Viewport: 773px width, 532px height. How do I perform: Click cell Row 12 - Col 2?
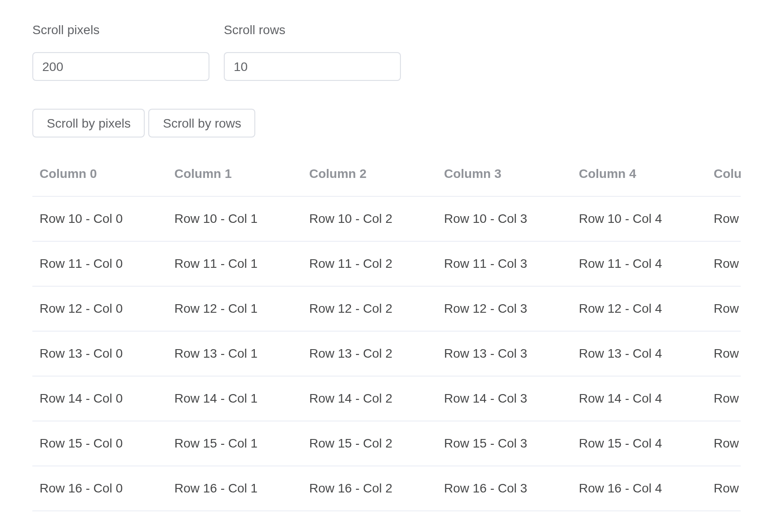click(x=369, y=309)
